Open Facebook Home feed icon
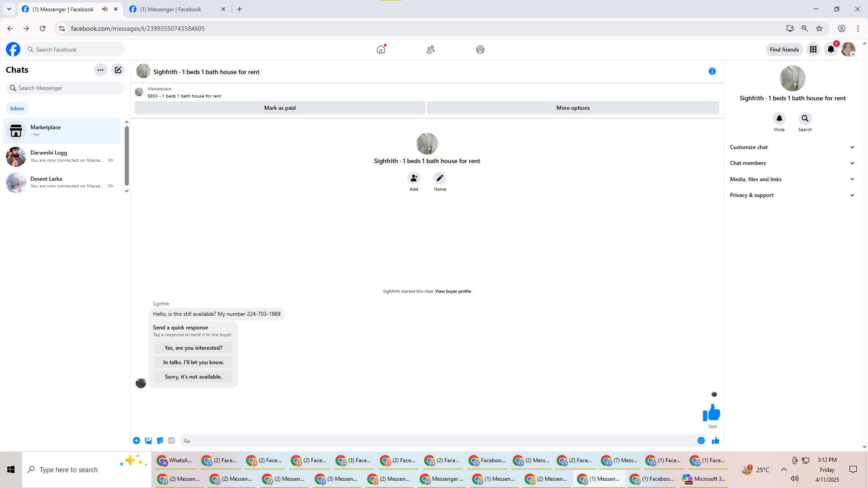The image size is (868, 488). click(381, 49)
